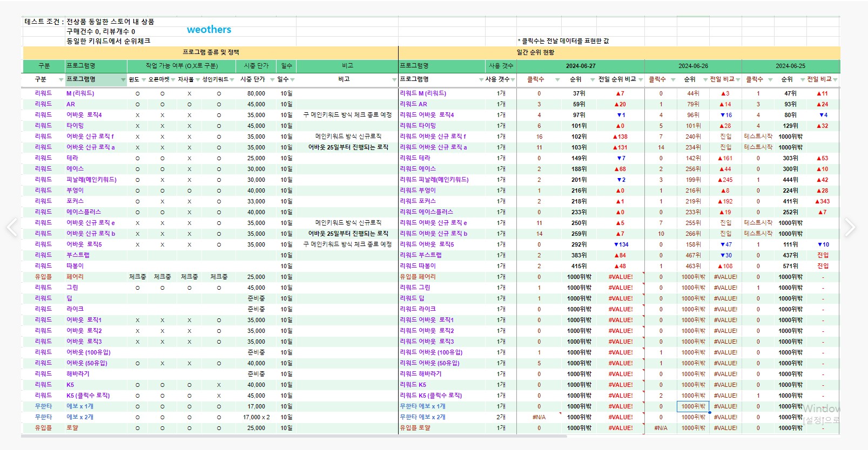The width and height of the screenshot is (868, 450).
Task: Open the 자사몰 column filter arrow
Action: tap(197, 80)
